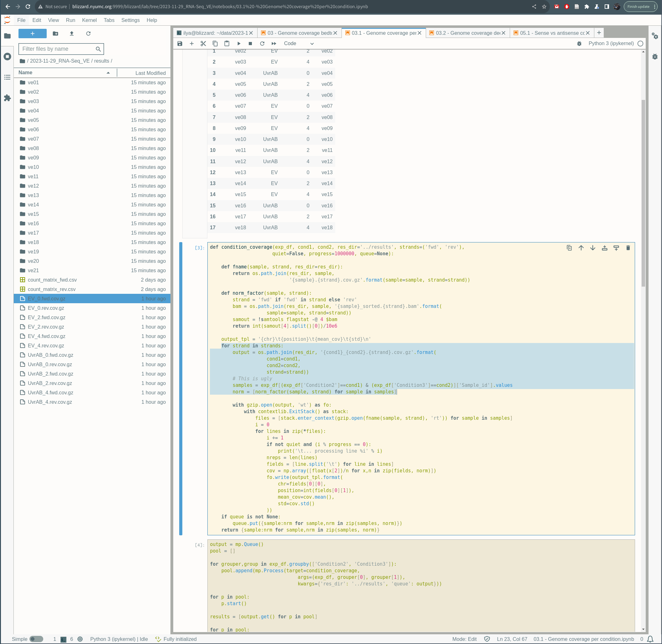Screen dimensions: 662x644
Task: Click the Run cell icon in toolbar
Action: [239, 43]
